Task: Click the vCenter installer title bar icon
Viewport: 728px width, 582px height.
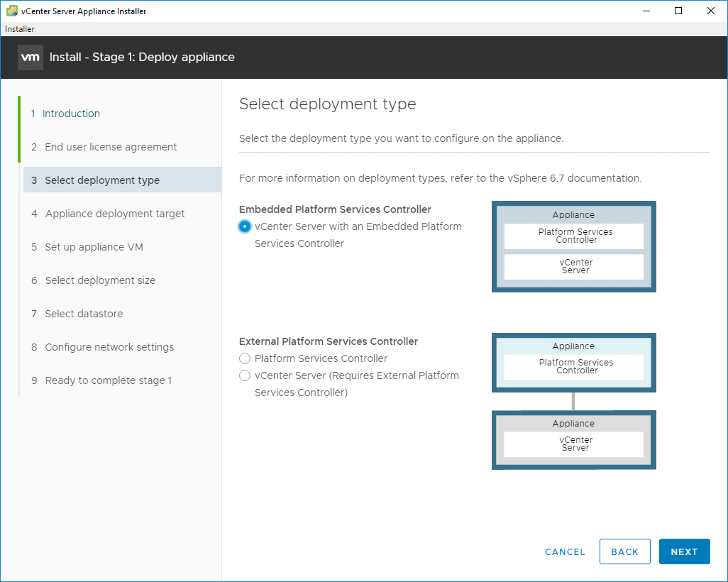Action: (12, 11)
